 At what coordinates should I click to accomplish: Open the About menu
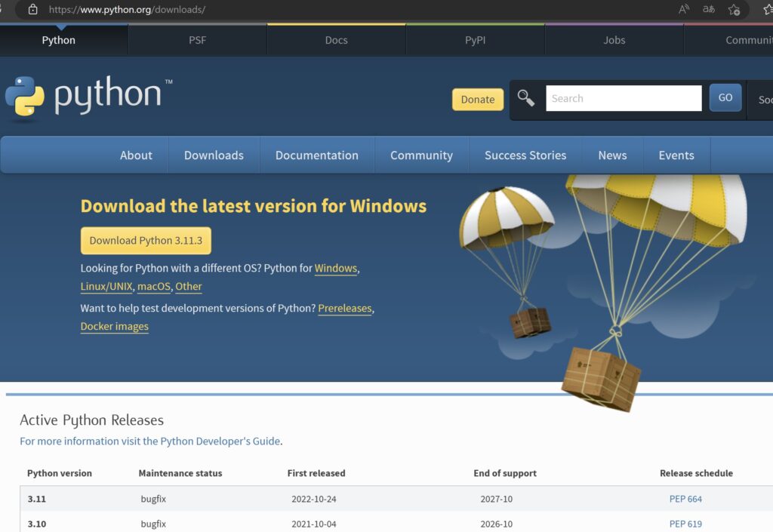(x=136, y=155)
